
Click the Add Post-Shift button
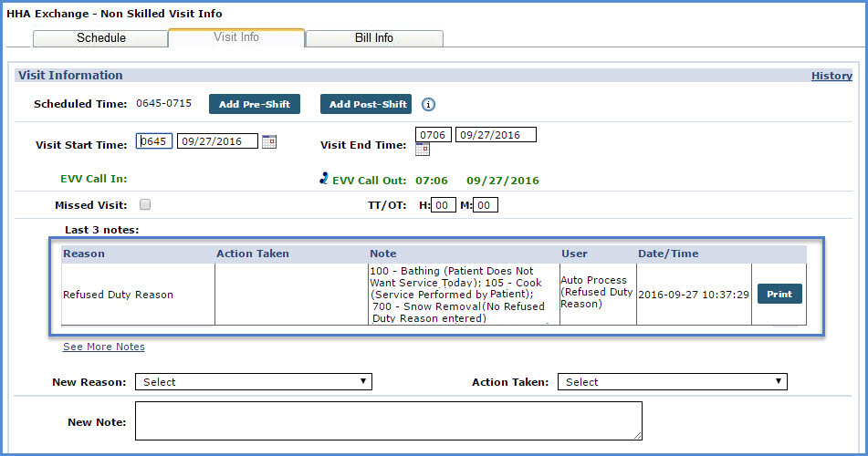[x=366, y=104]
